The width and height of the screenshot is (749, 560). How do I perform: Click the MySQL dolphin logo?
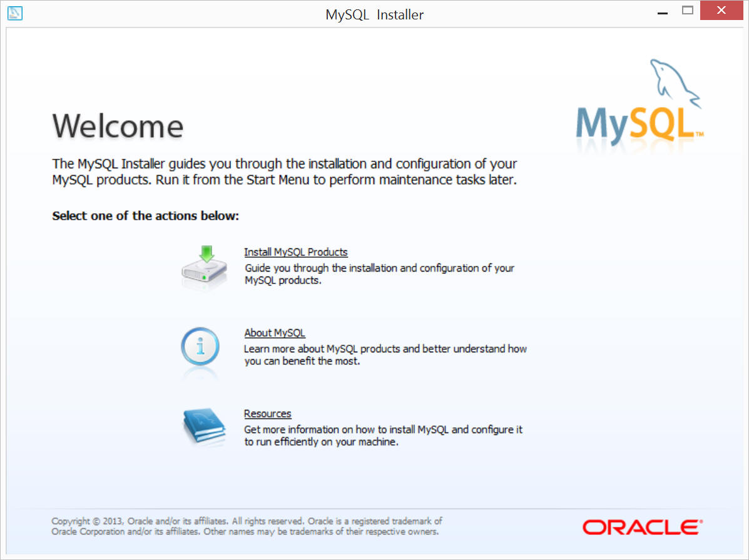pos(640,102)
